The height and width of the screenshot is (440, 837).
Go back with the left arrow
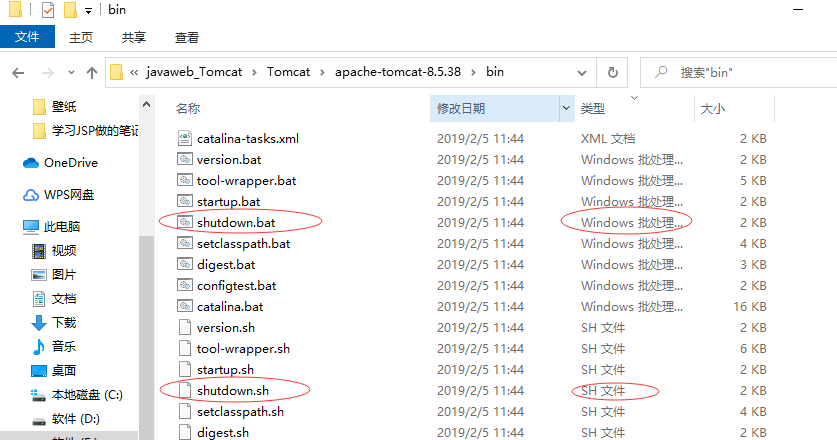click(18, 73)
